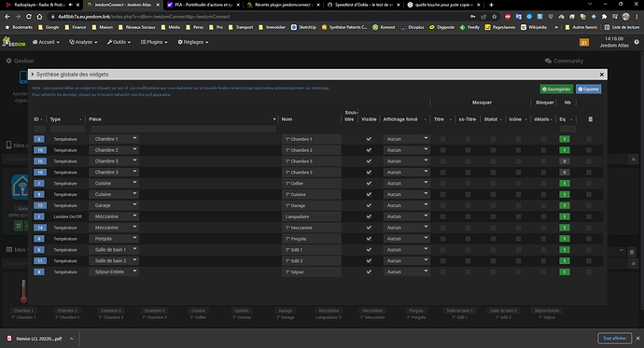
Task: Reload the browser page
Action: click(x=28, y=17)
